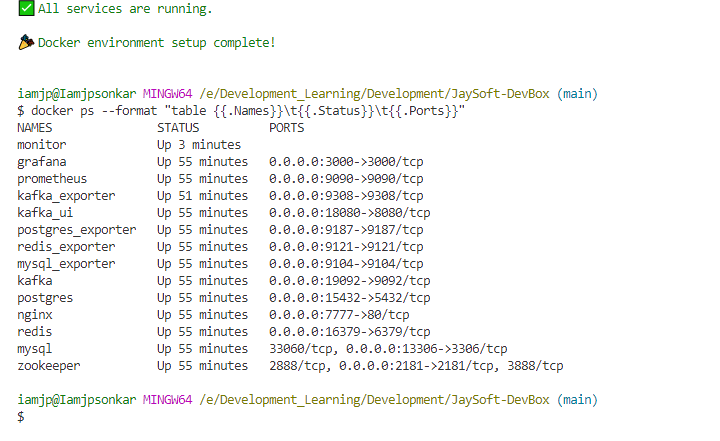720x441 pixels.
Task: Click port mapping 0.0.0.0:7777->80/tcp
Action: (x=339, y=315)
